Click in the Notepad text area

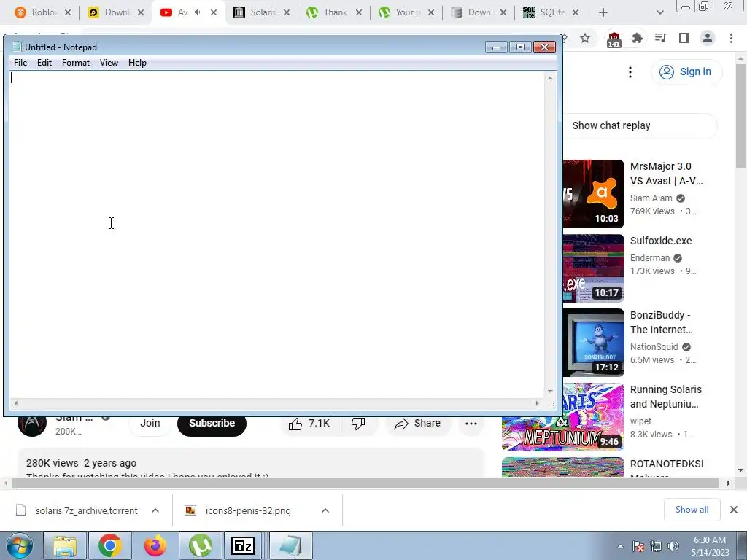(276, 234)
